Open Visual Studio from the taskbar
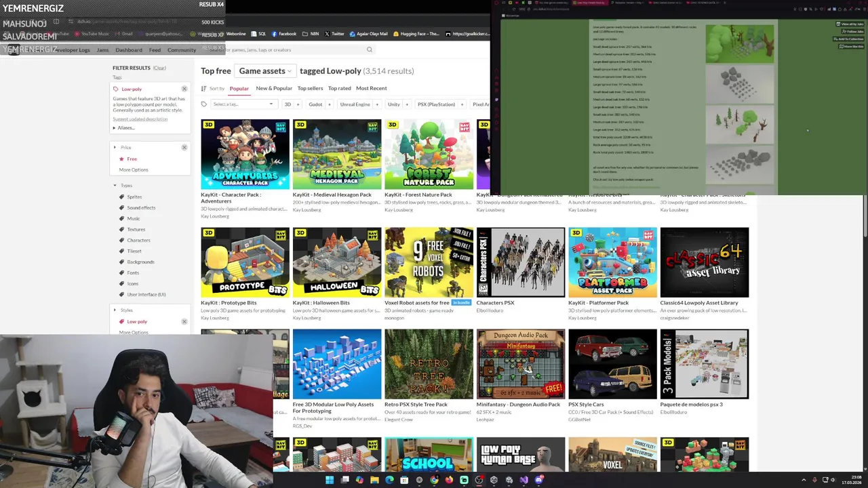868x488 pixels. pos(524,480)
